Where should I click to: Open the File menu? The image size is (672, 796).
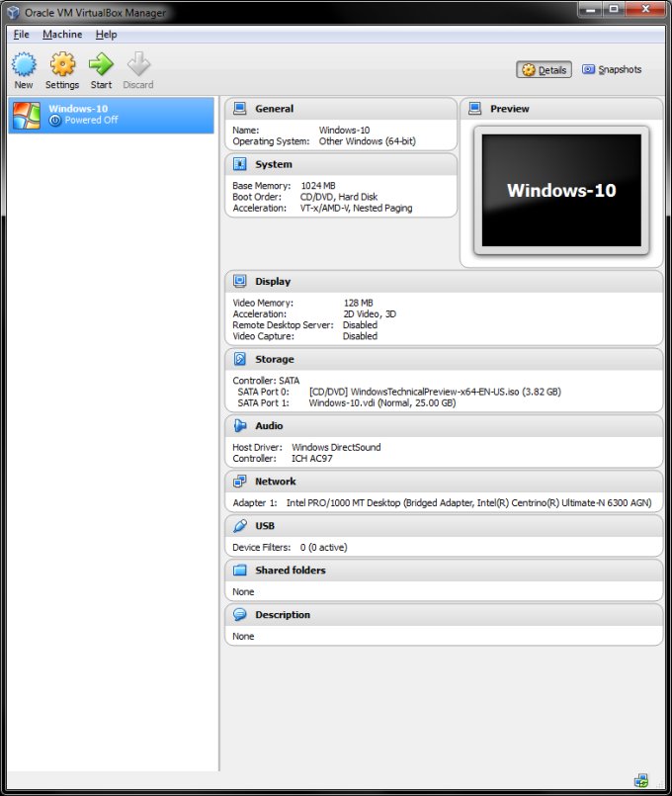22,34
